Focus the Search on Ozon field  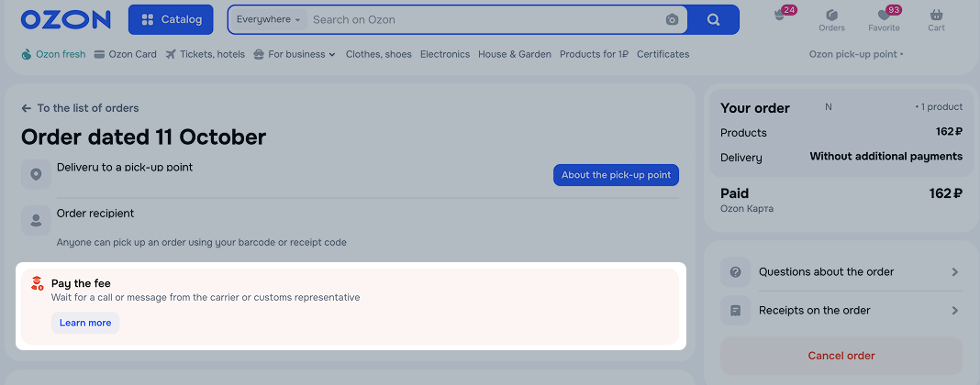click(482, 19)
